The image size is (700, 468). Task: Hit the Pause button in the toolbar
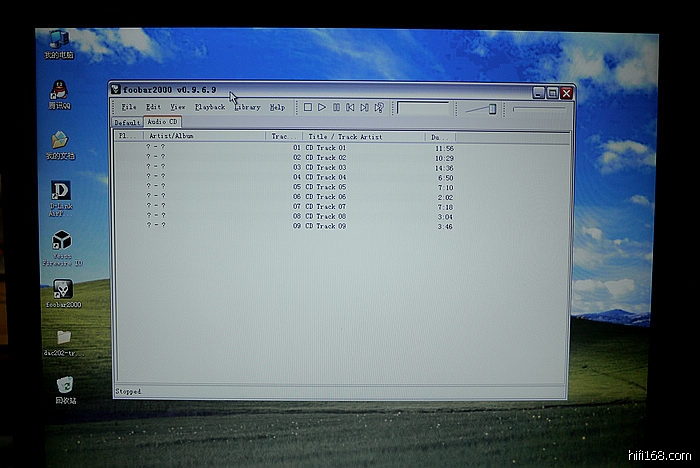336,107
